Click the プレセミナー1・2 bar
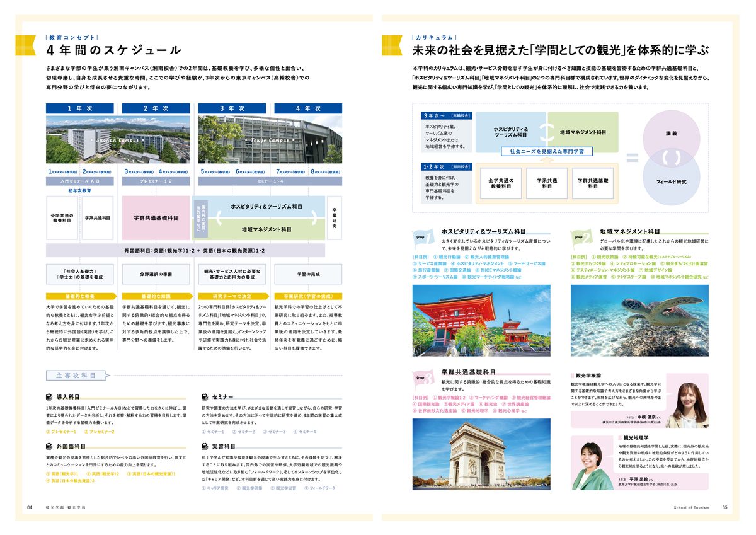The image size is (756, 535). [156, 181]
